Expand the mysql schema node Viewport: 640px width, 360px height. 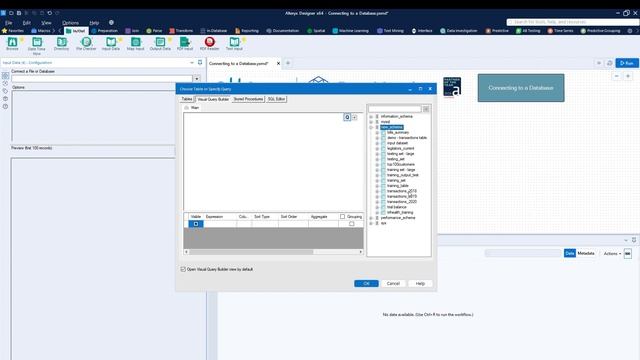click(x=371, y=122)
